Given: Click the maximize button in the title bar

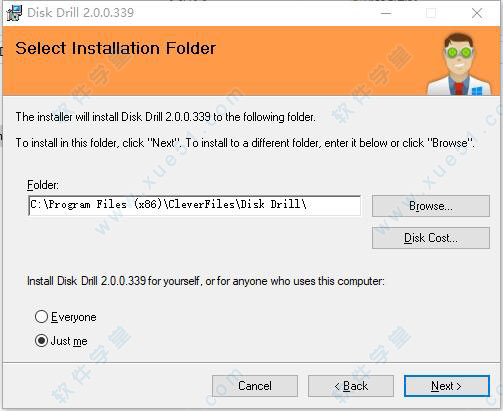Looking at the screenshot, I should coord(431,13).
